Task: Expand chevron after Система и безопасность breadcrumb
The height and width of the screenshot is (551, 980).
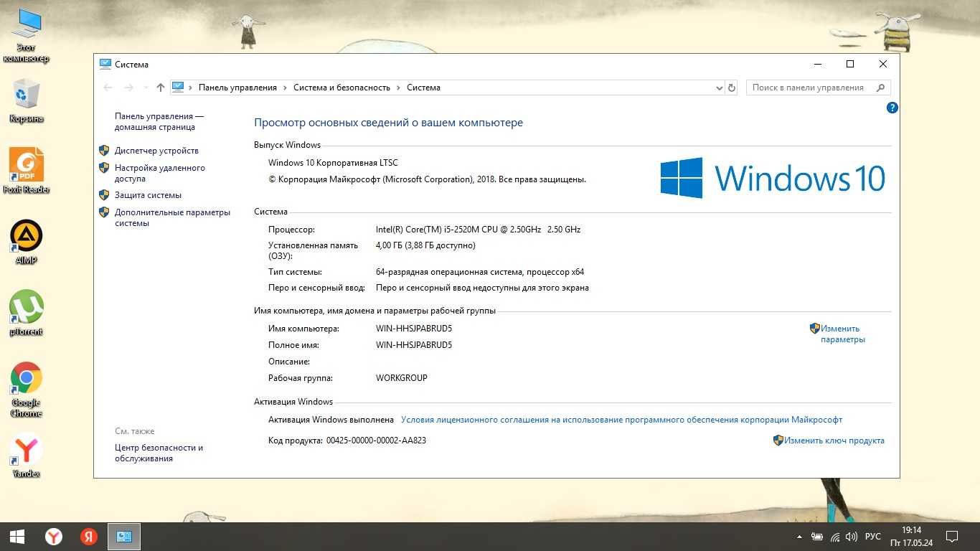Action: [398, 88]
